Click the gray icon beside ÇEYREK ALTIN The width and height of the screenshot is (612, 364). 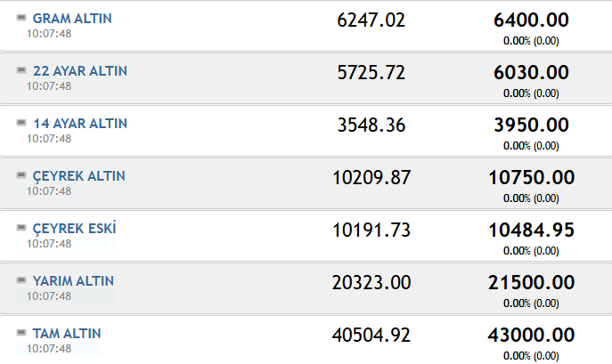(x=21, y=175)
